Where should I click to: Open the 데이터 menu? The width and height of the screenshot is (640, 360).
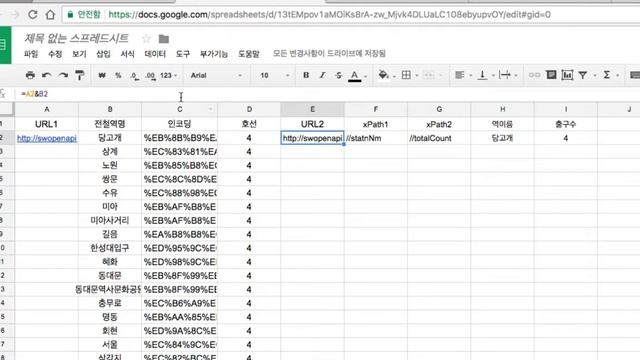coord(155,53)
